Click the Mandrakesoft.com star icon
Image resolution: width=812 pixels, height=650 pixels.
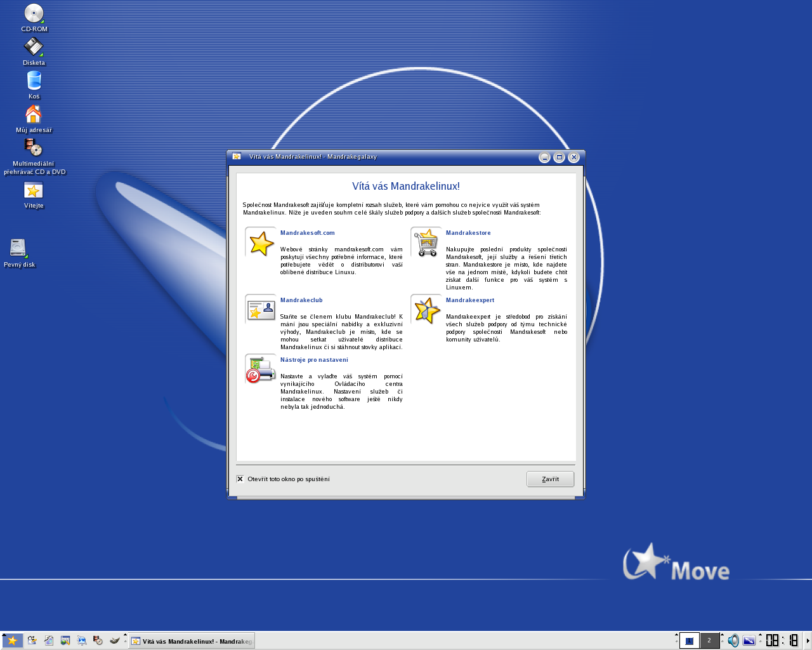click(x=261, y=242)
